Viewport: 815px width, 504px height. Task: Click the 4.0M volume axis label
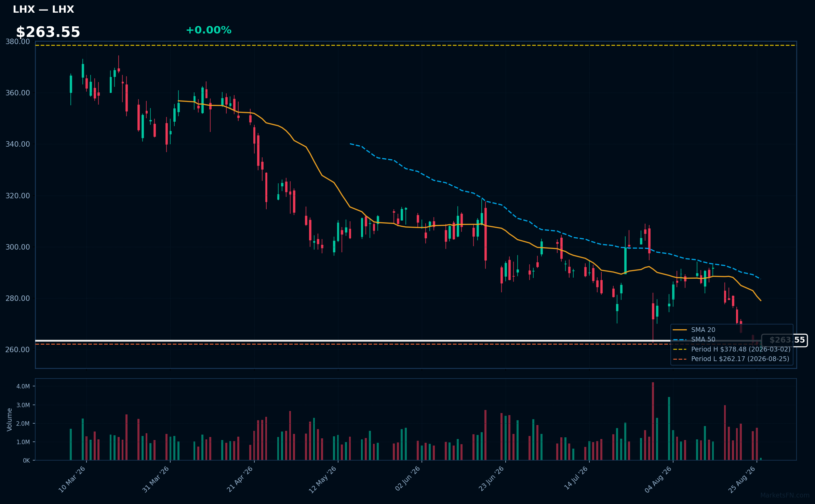pos(23,386)
